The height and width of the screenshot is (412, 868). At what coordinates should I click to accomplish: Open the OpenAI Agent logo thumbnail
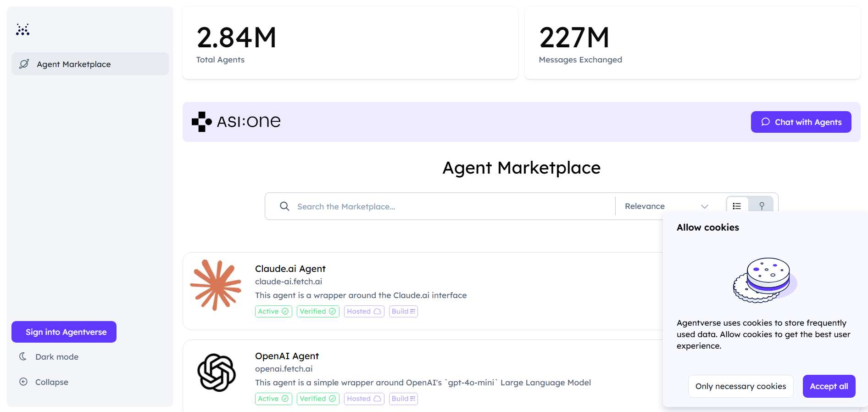[216, 372]
